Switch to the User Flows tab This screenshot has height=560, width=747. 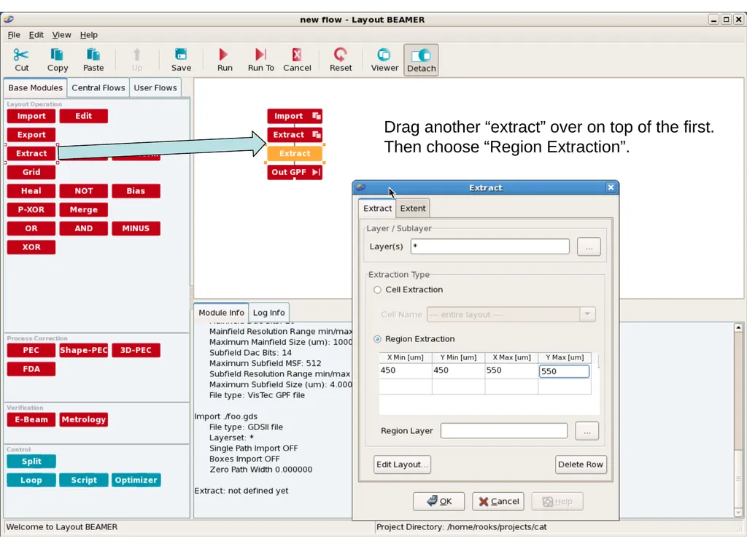(155, 87)
